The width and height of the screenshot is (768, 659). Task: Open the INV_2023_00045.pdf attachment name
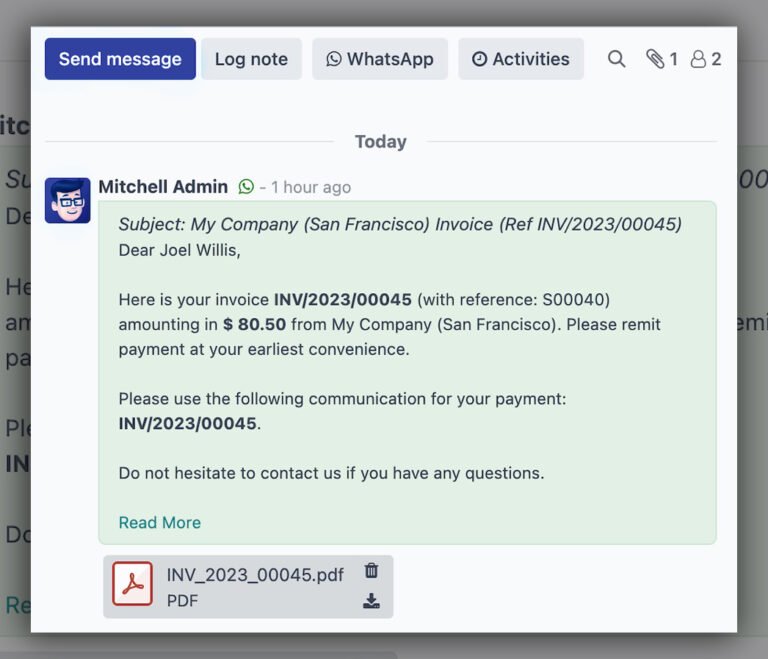tap(255, 575)
